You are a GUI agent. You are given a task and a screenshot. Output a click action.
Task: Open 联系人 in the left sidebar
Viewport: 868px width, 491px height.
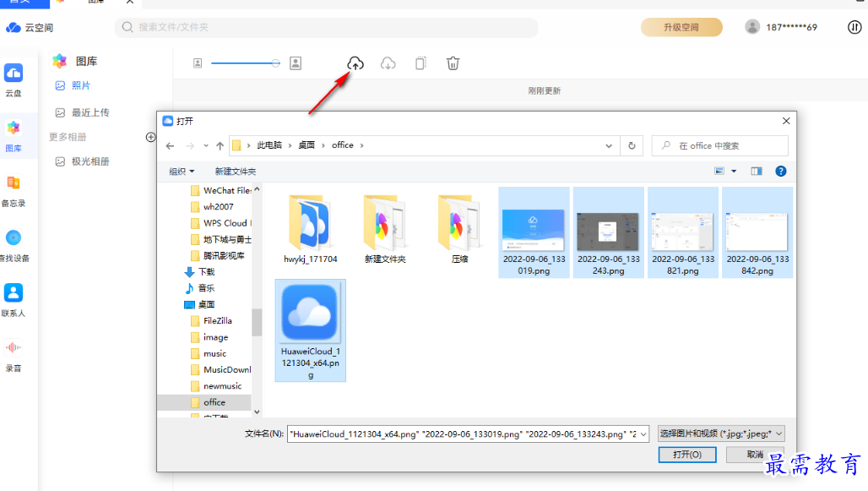14,300
